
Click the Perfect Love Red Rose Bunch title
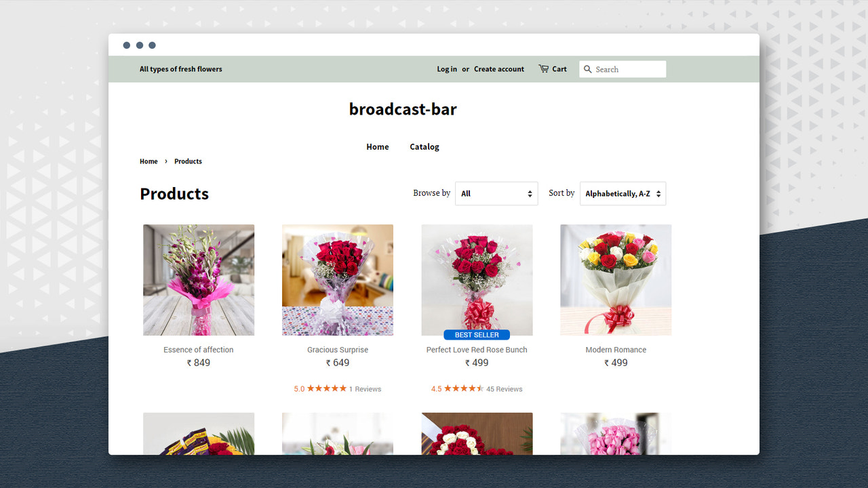tap(477, 349)
